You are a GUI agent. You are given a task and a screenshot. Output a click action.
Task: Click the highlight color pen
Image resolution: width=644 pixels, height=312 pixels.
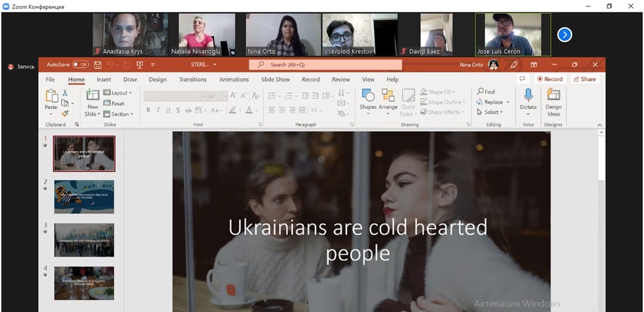tap(232, 110)
